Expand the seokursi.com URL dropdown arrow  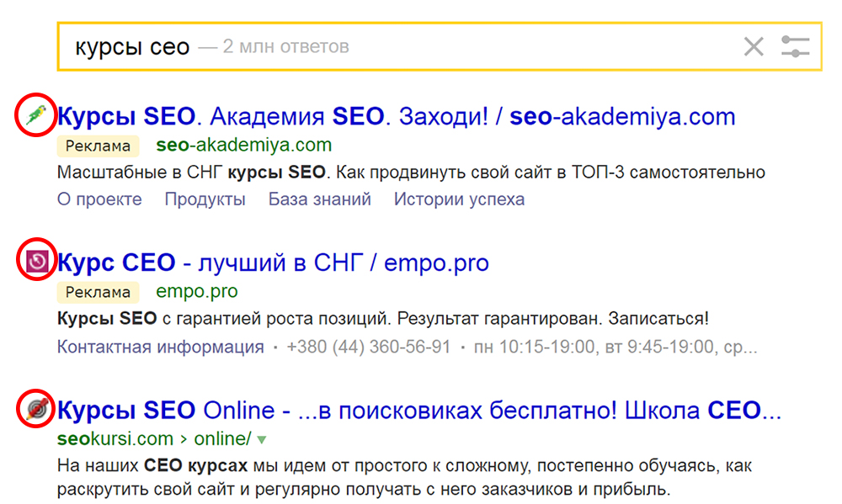[x=262, y=439]
